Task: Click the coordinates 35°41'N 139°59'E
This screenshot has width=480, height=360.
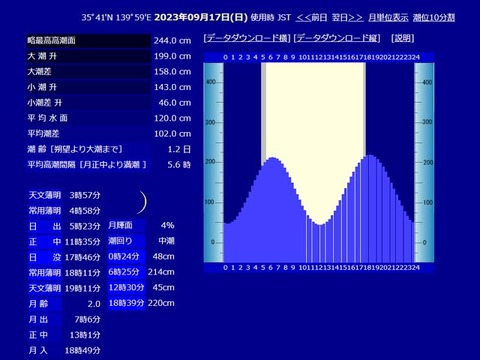Action: coord(116,17)
